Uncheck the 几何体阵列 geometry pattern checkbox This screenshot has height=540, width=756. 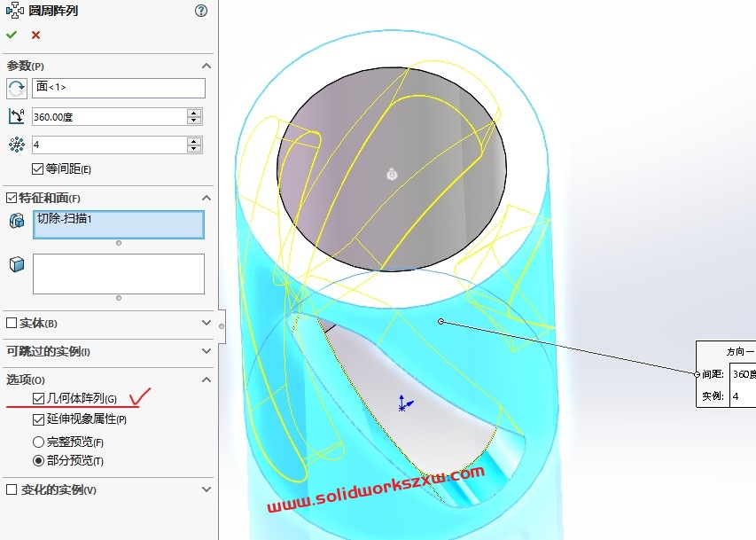point(36,398)
